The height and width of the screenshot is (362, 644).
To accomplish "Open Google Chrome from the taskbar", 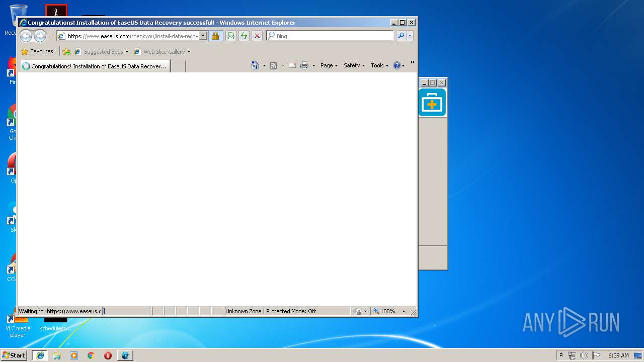I will (x=91, y=355).
